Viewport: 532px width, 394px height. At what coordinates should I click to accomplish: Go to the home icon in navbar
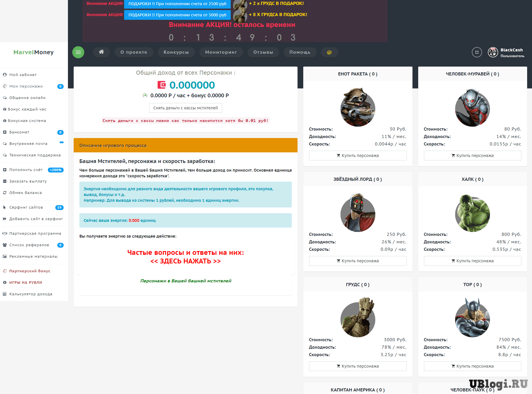click(x=101, y=52)
